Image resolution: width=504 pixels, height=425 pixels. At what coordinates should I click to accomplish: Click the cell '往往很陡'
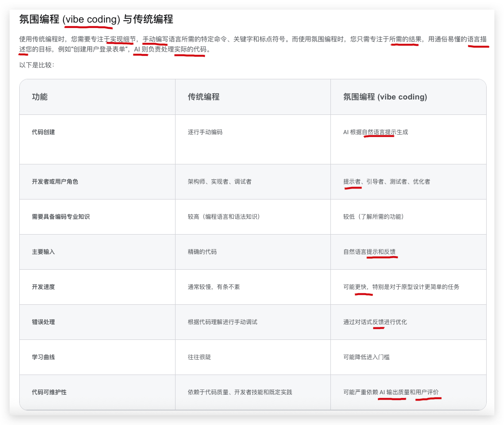tap(199, 357)
